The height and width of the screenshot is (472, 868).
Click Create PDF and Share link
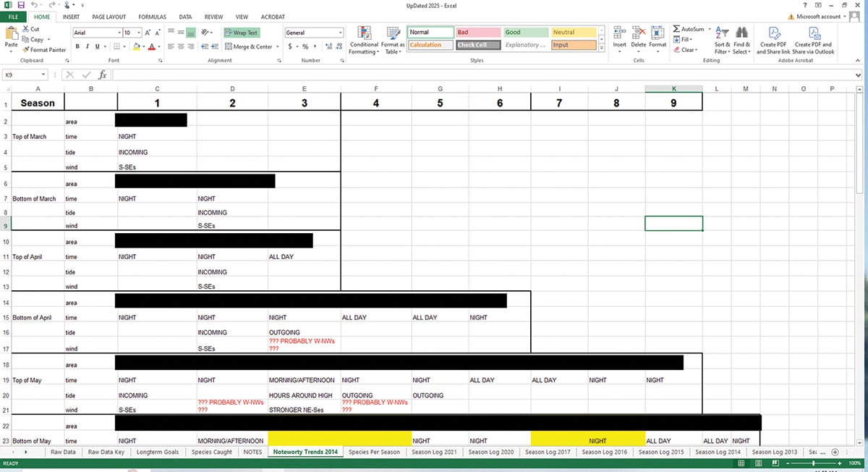(x=773, y=41)
